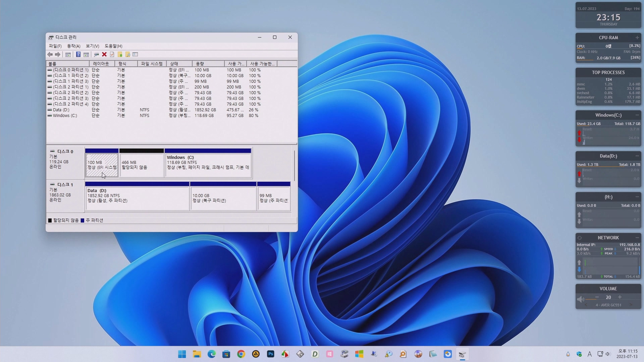The width and height of the screenshot is (644, 362).
Task: Open the pink Windows logo app on taskbar
Action: tap(330, 354)
